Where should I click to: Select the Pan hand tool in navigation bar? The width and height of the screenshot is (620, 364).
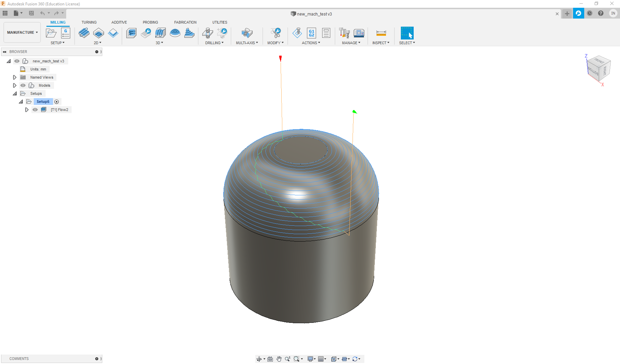[x=279, y=359]
